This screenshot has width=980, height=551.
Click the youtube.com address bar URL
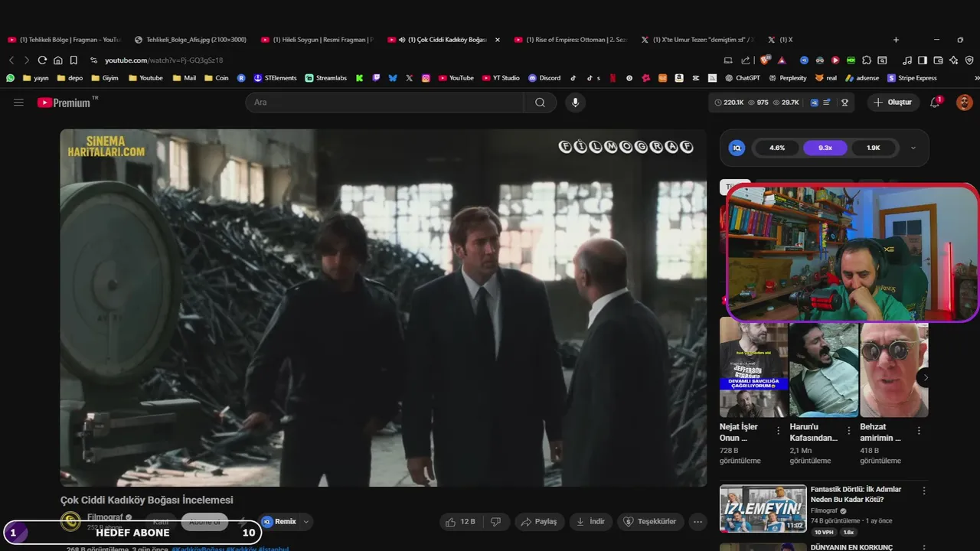tap(164, 60)
